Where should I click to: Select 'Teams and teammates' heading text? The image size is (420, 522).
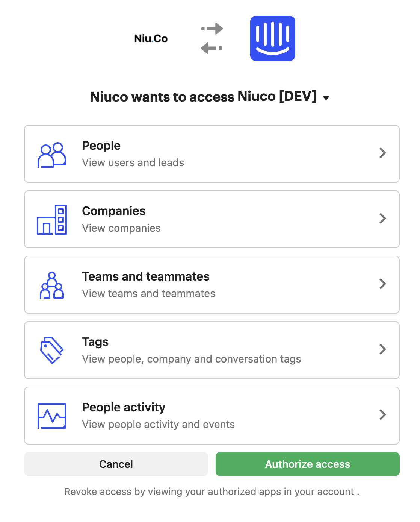pyautogui.click(x=146, y=276)
